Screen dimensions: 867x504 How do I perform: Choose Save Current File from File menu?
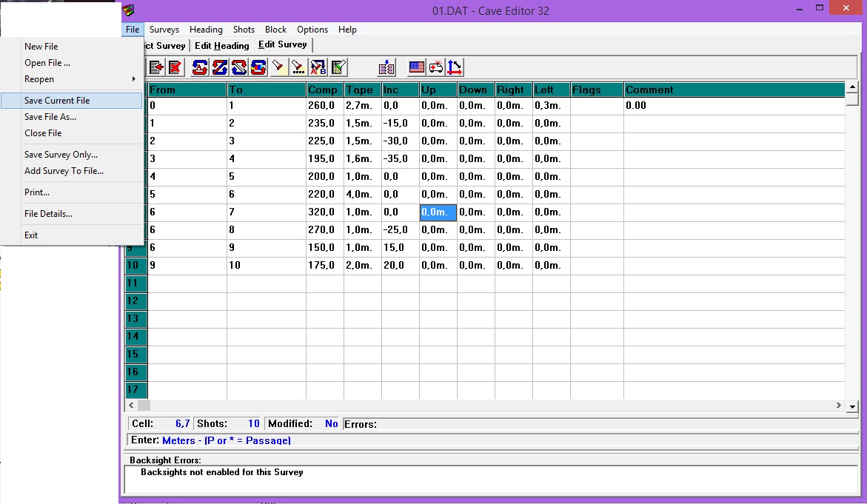coord(57,101)
